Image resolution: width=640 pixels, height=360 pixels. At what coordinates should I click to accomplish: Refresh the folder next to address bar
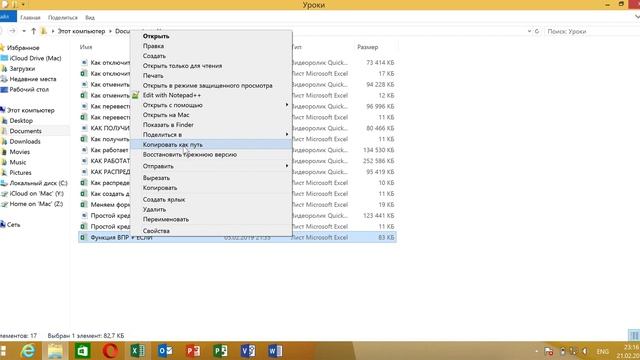point(537,31)
